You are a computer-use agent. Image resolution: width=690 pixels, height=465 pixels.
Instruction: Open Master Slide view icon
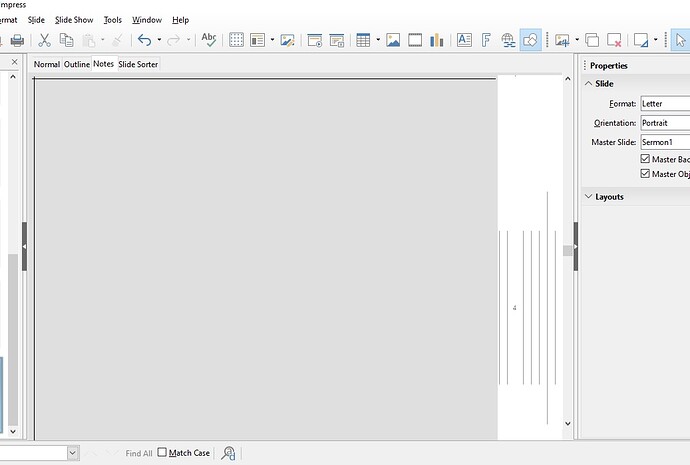pos(287,40)
